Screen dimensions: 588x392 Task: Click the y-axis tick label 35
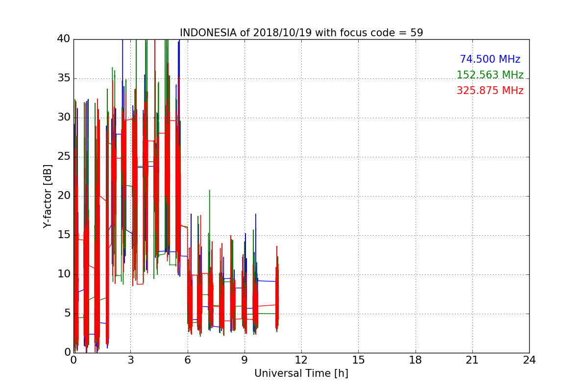click(x=64, y=78)
